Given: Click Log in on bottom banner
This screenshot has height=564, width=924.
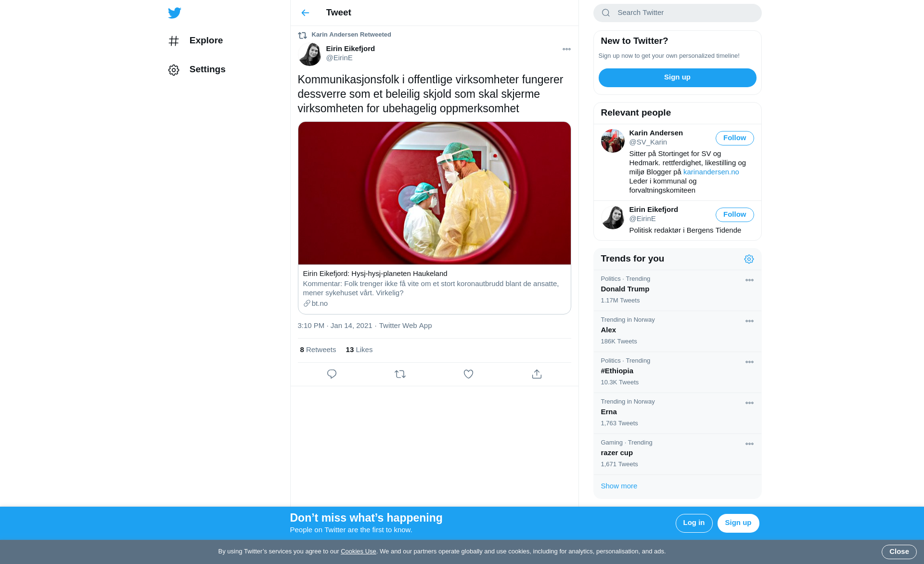Looking at the screenshot, I should (x=693, y=523).
